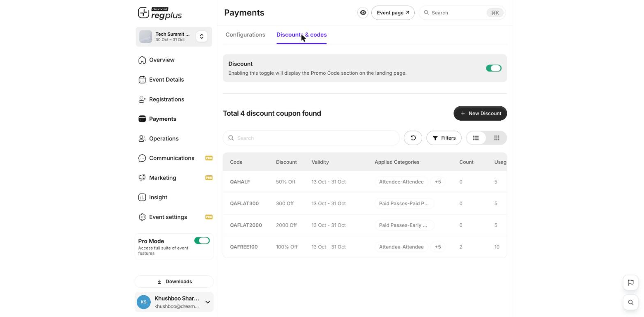Click Discount column header

286,162
